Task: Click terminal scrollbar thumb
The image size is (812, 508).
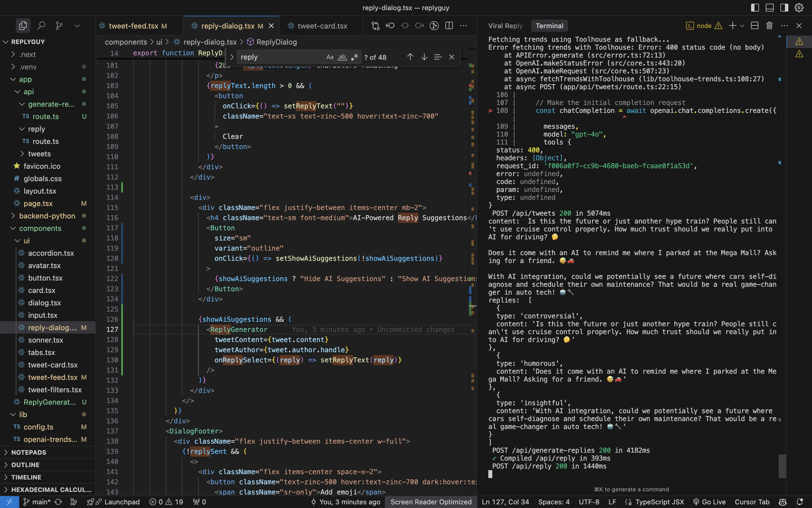Action: [782, 466]
